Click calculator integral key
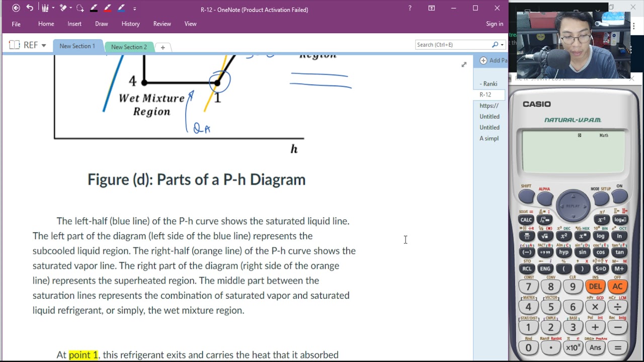The image size is (644, 362). (545, 220)
